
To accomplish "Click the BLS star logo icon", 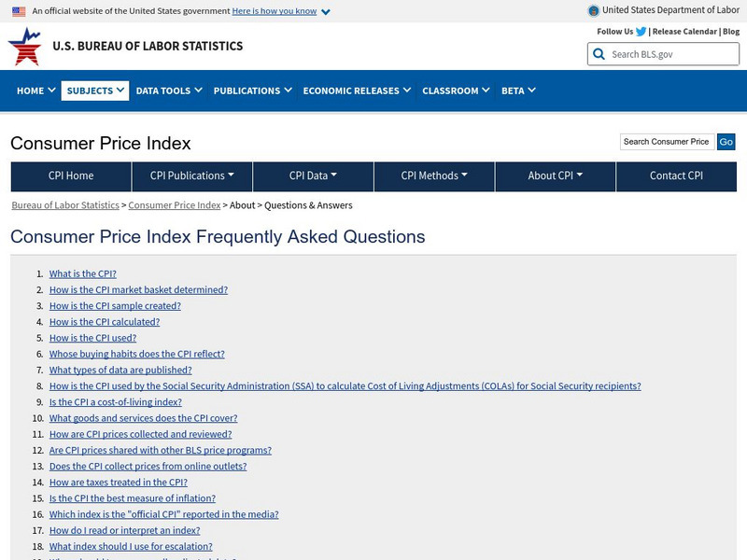I will tap(24, 46).
